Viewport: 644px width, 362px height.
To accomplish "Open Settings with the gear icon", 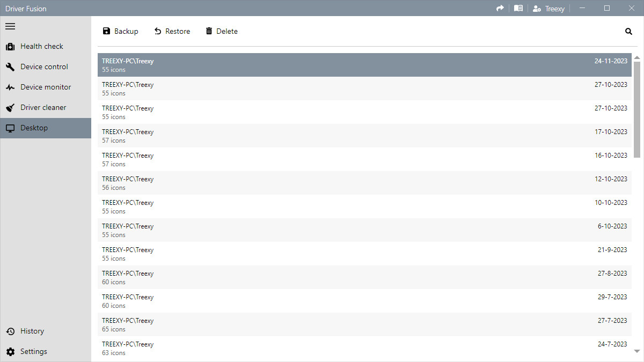I will coord(33,352).
